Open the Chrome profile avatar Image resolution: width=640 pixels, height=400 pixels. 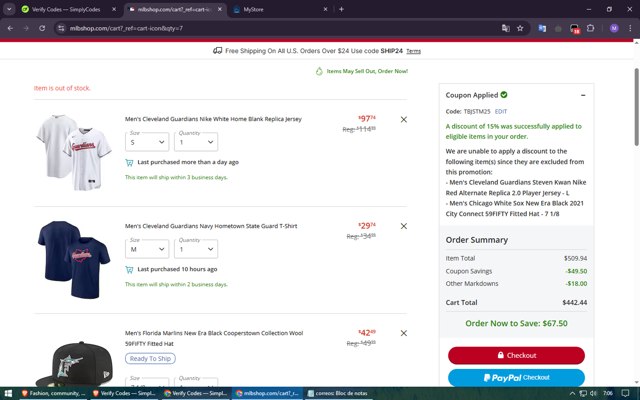(614, 28)
